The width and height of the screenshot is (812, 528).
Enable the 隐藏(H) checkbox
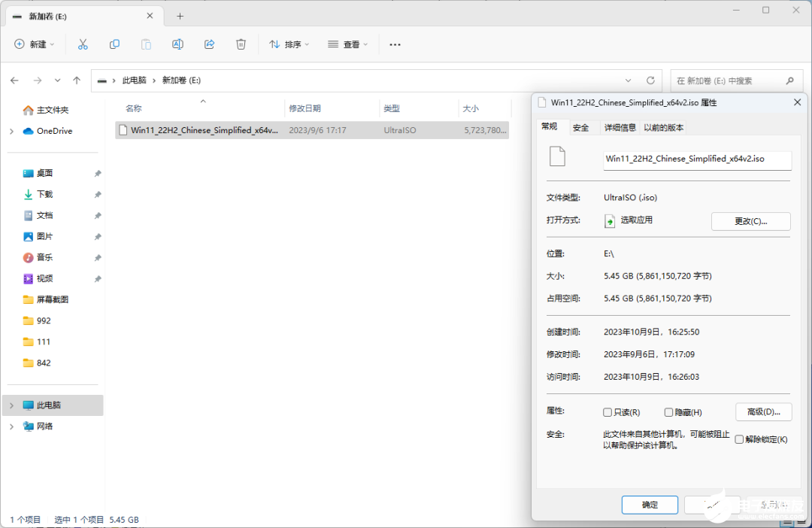click(668, 411)
